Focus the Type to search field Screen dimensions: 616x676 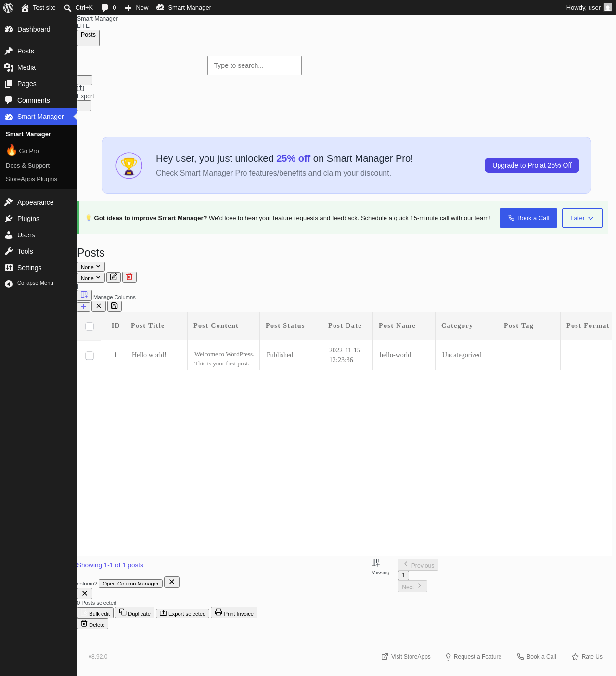pos(255,65)
